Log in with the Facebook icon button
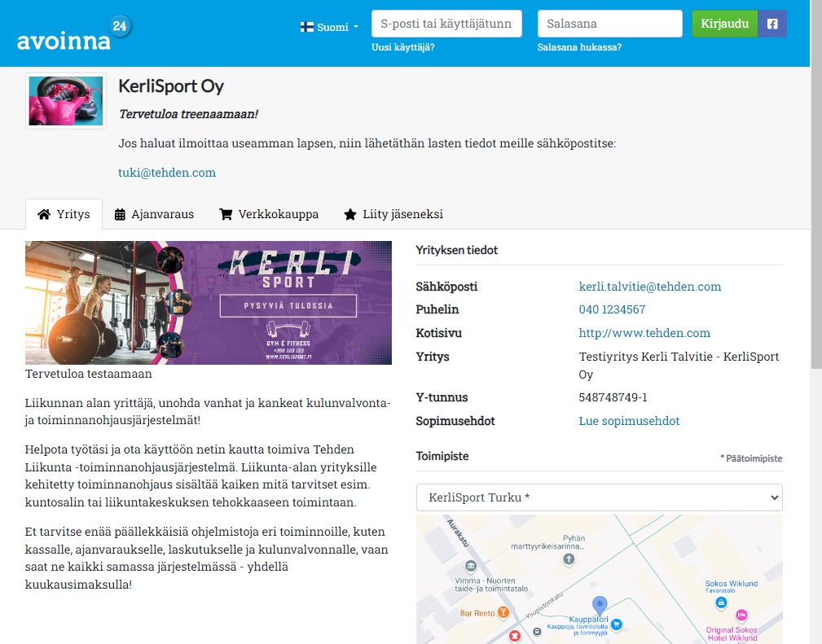This screenshot has width=822, height=644. point(772,24)
